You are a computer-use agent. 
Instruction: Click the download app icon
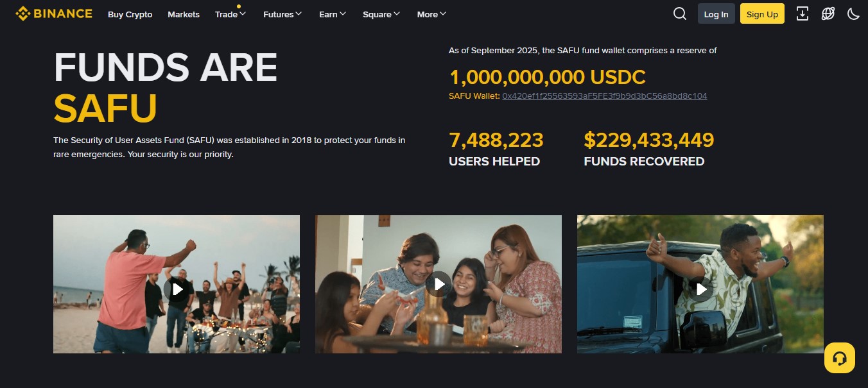click(x=803, y=13)
